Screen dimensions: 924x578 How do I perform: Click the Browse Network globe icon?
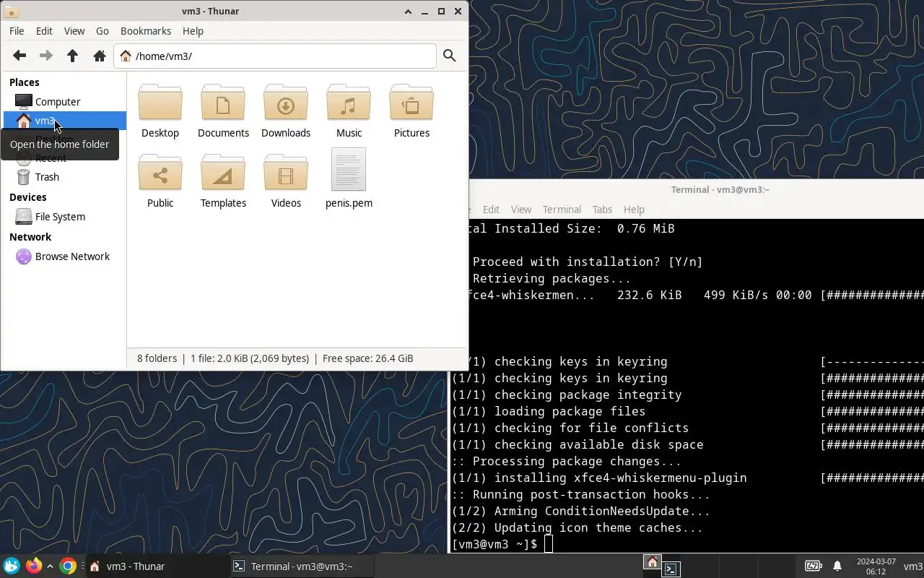pyautogui.click(x=24, y=256)
